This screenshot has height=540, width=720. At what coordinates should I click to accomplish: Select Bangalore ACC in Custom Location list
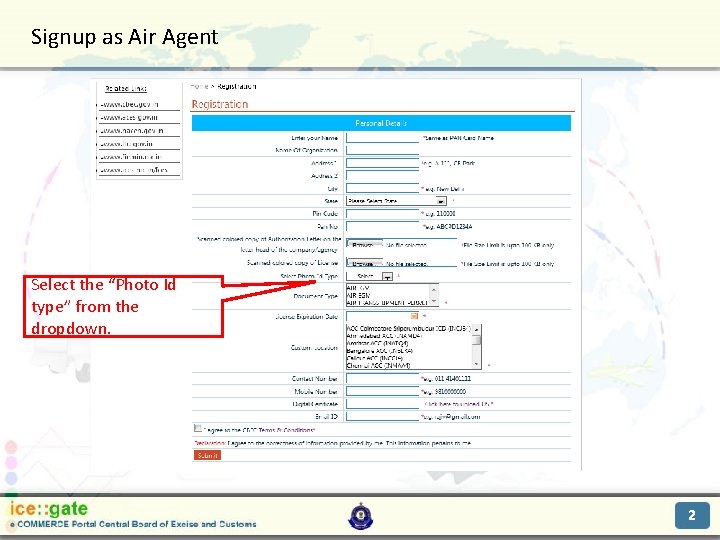coord(380,350)
